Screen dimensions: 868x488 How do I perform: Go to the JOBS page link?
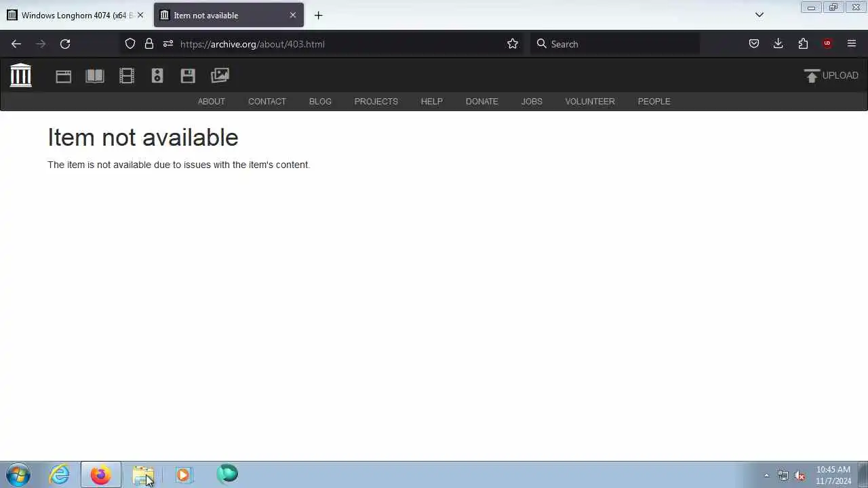[x=532, y=102]
